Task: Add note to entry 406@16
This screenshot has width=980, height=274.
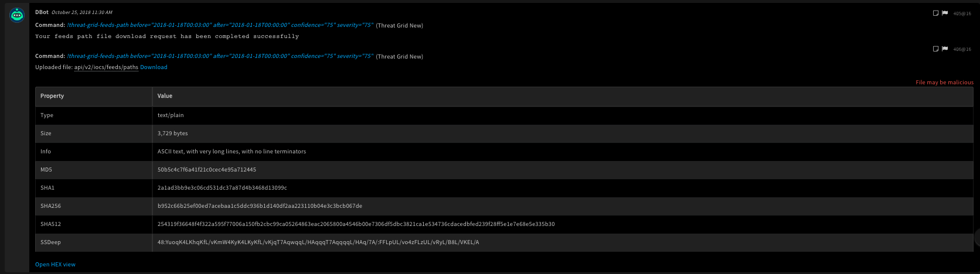Action: 935,49
